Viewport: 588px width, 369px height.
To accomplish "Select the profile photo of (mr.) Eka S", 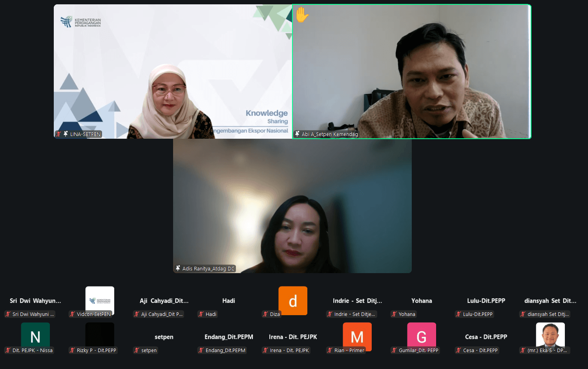I will pos(550,335).
